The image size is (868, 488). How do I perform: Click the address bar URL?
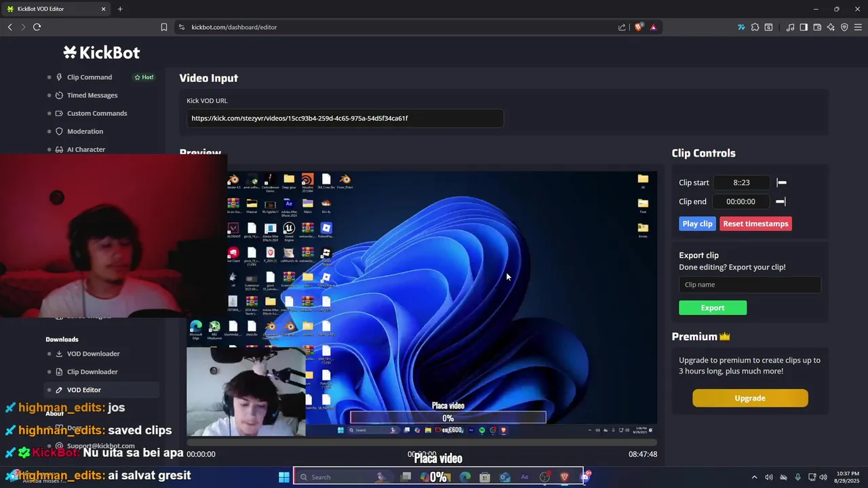coord(234,27)
